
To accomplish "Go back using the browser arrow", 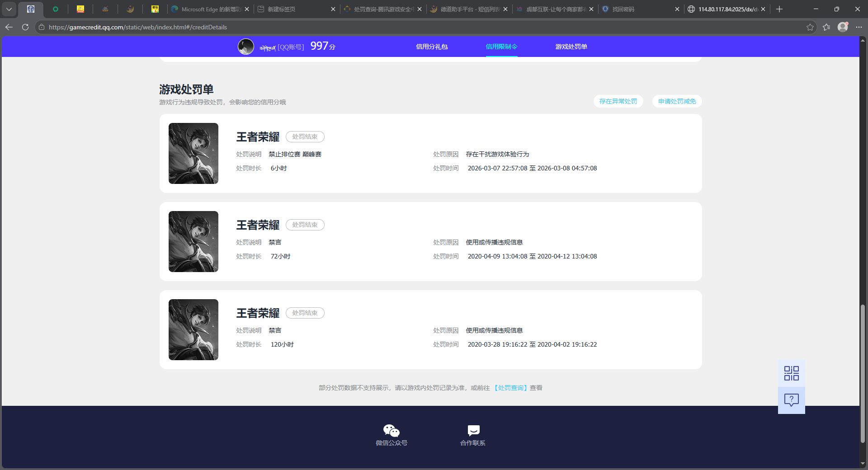I will tap(9, 27).
